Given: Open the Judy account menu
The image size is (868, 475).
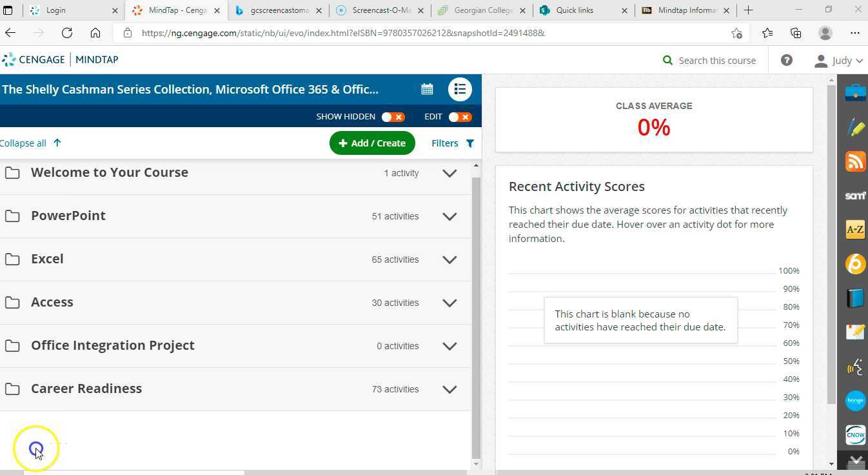Looking at the screenshot, I should [x=838, y=60].
